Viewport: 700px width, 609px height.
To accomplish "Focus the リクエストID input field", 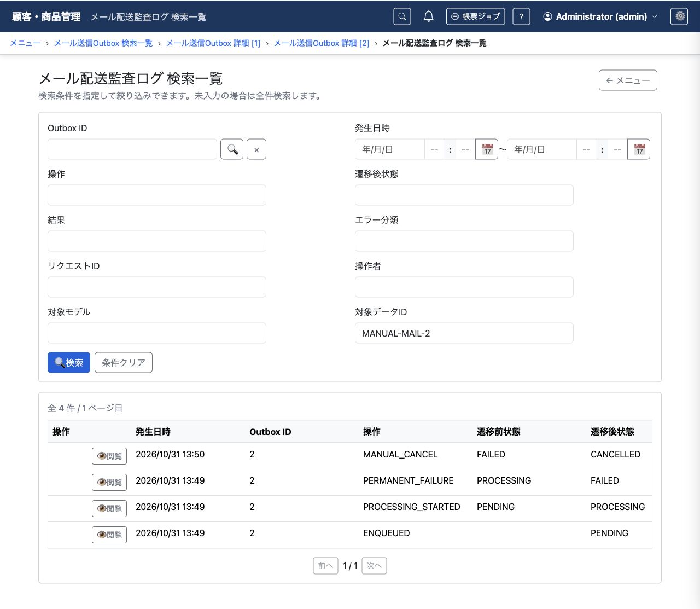I will point(157,287).
